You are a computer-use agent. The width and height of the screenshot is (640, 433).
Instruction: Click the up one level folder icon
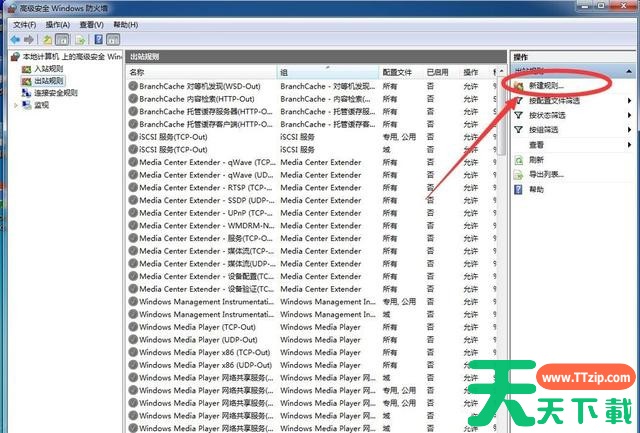(x=47, y=40)
